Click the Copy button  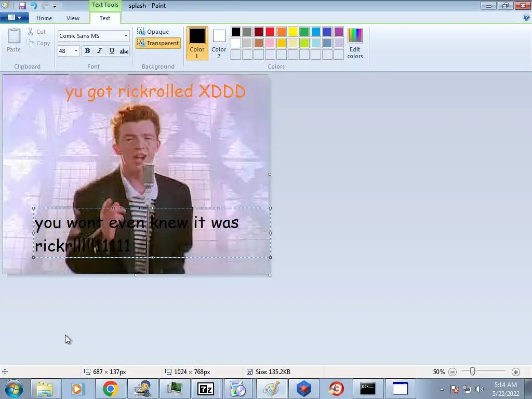(x=38, y=43)
